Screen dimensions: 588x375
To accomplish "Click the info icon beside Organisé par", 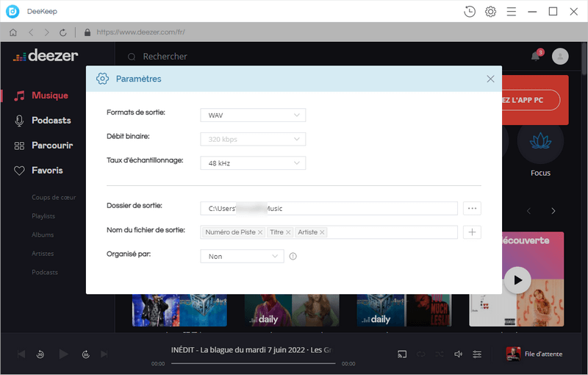I will coord(293,256).
